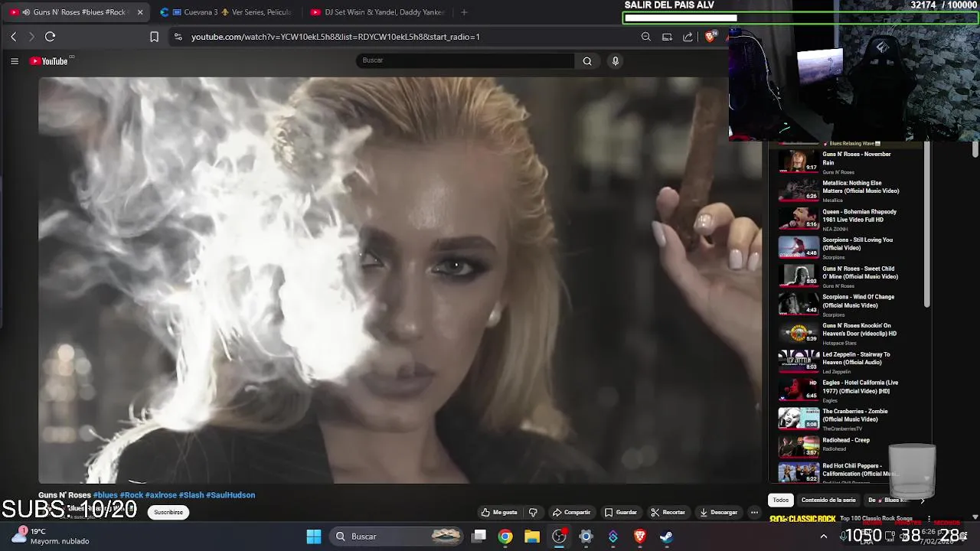Start voice search with microphone icon
980x551 pixels.
(615, 61)
